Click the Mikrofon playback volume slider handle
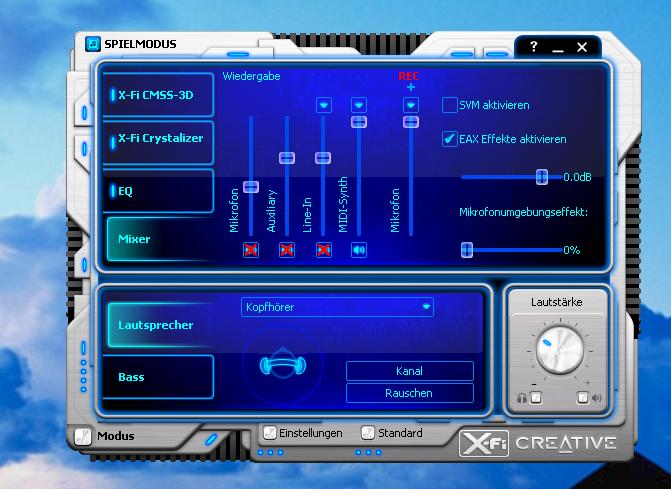 tap(251, 187)
